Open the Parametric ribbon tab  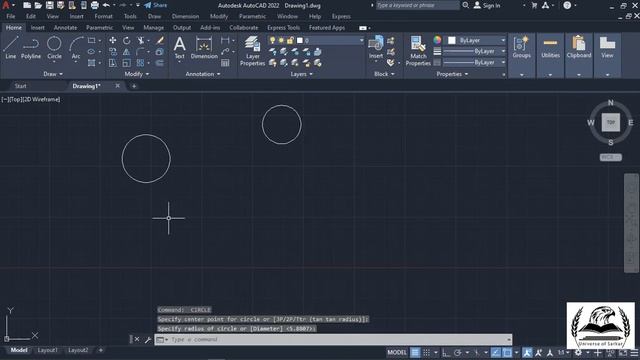pyautogui.click(x=100, y=28)
